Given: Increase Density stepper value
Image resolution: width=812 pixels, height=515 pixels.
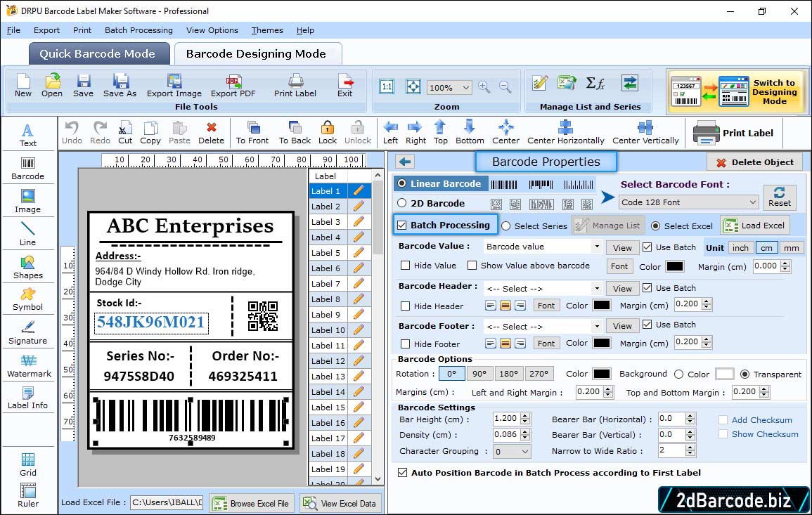Looking at the screenshot, I should click(525, 431).
